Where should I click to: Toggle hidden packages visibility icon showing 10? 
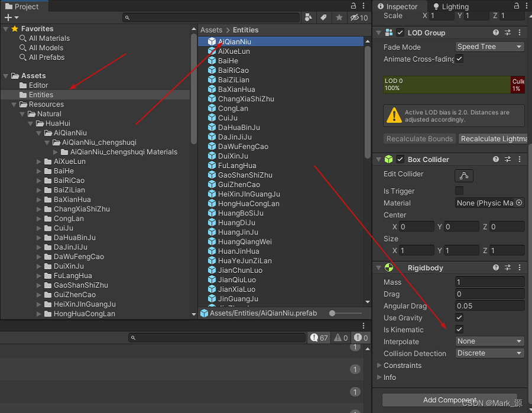pyautogui.click(x=359, y=18)
